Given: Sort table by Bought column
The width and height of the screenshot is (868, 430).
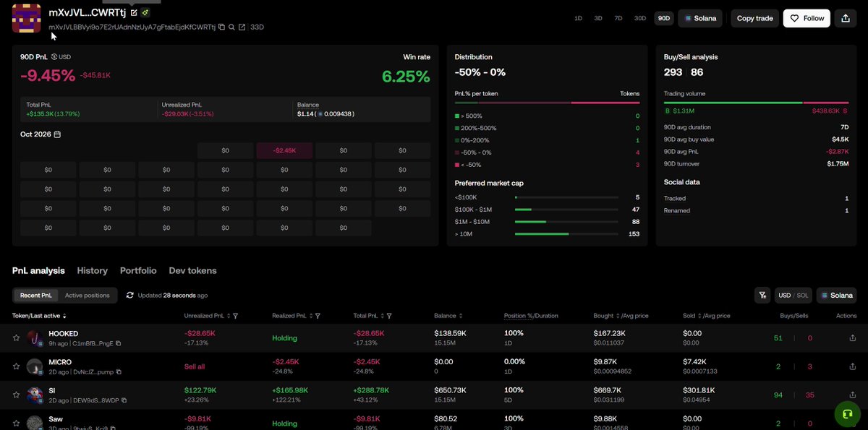Looking at the screenshot, I should pos(617,316).
